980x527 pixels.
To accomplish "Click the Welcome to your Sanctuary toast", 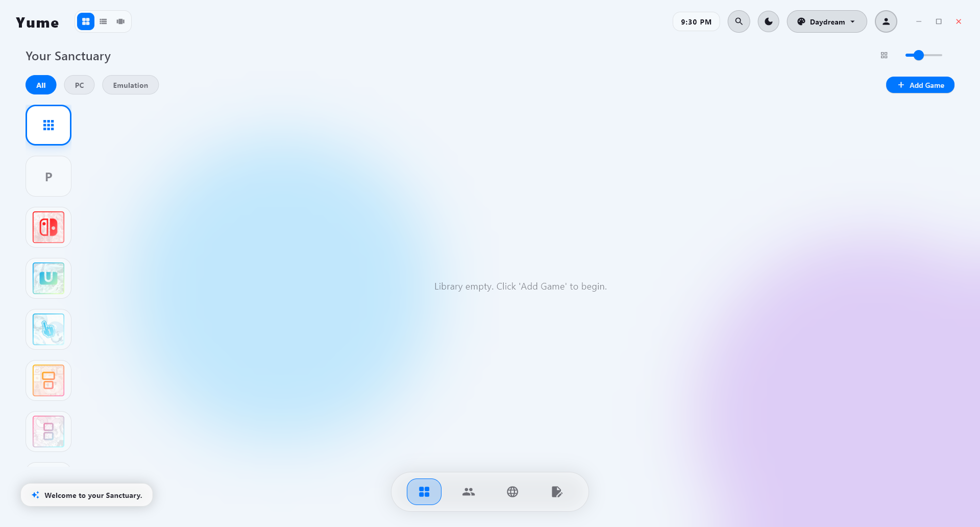I will [x=87, y=495].
